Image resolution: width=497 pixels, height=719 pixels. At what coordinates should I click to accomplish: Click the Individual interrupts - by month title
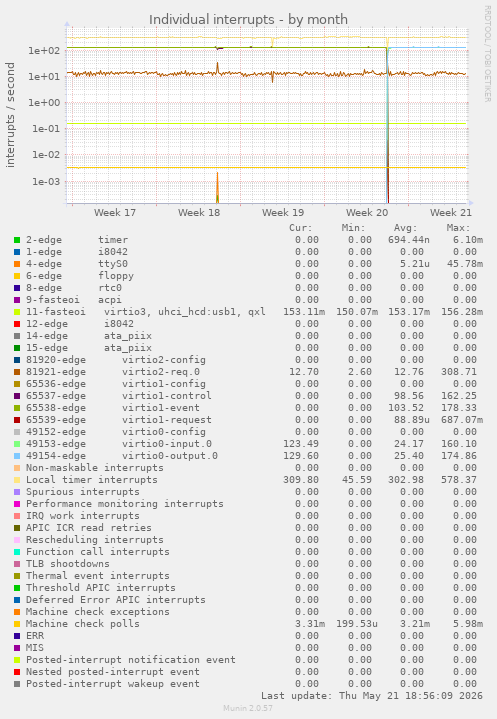pos(248,20)
